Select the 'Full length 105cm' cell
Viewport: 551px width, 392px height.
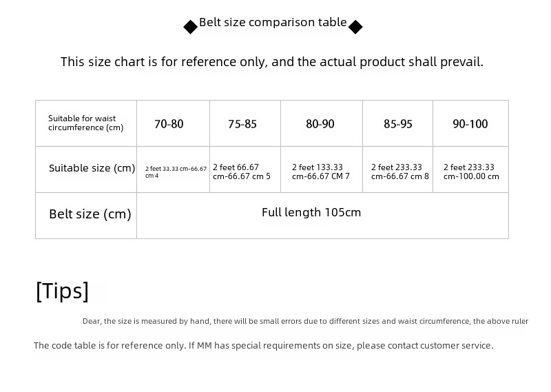tap(311, 212)
